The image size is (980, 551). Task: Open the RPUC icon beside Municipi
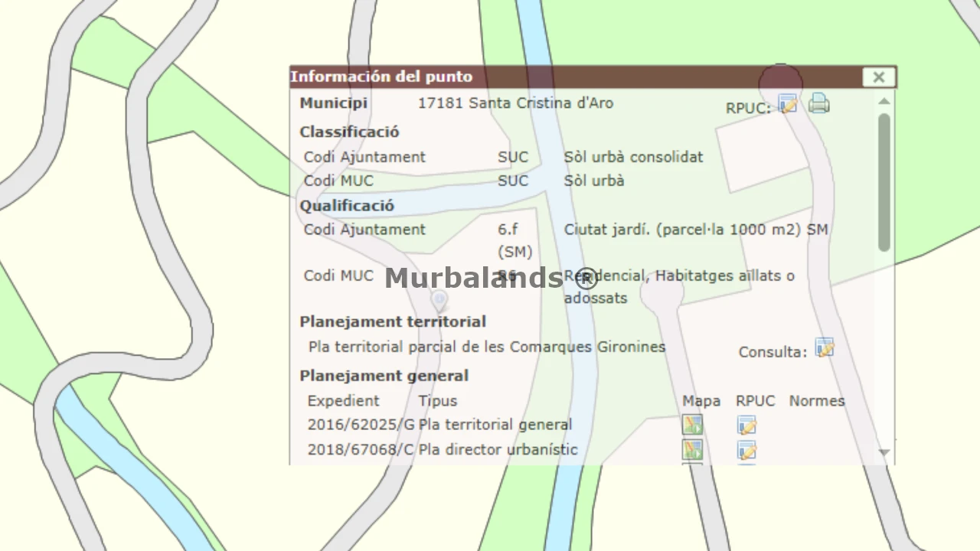(x=787, y=104)
